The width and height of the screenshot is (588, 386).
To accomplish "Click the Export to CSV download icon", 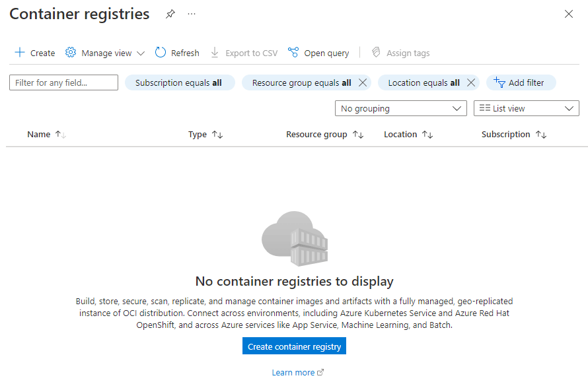I will click(215, 52).
